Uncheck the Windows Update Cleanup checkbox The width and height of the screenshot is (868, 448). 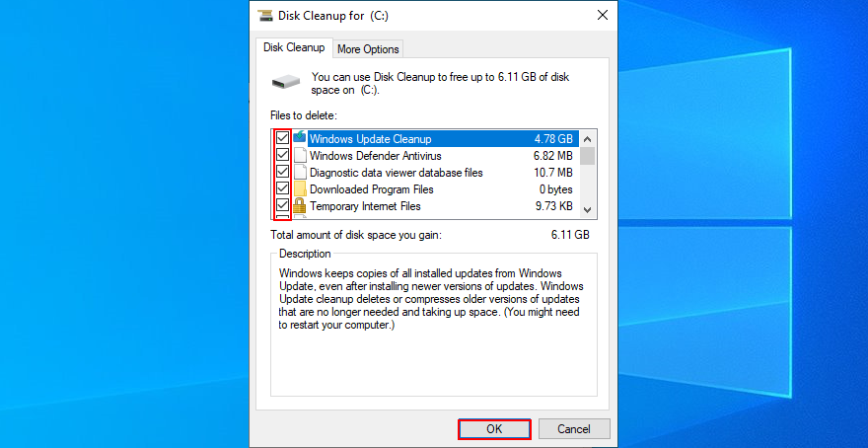[x=282, y=139]
